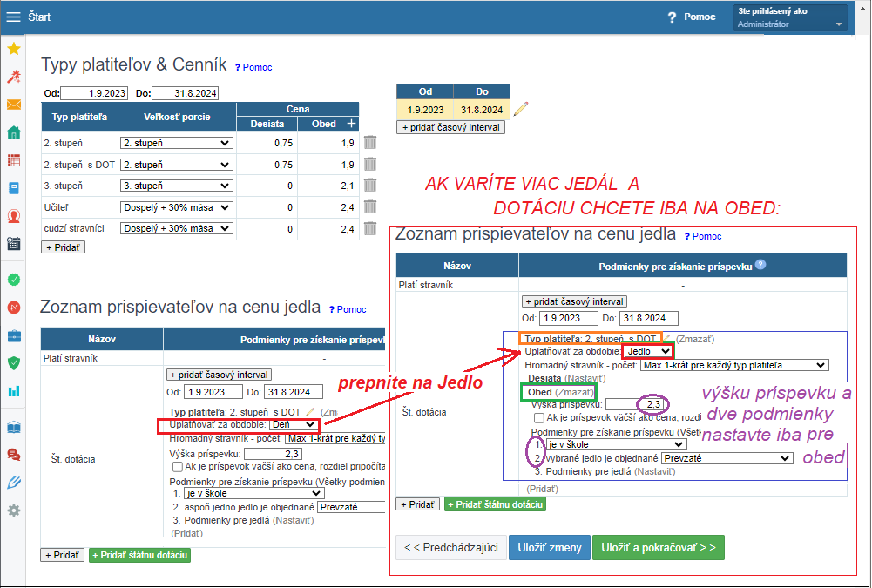Screen dimensions: 872x588
Task: Click the 'Cena' column header
Action: [298, 109]
